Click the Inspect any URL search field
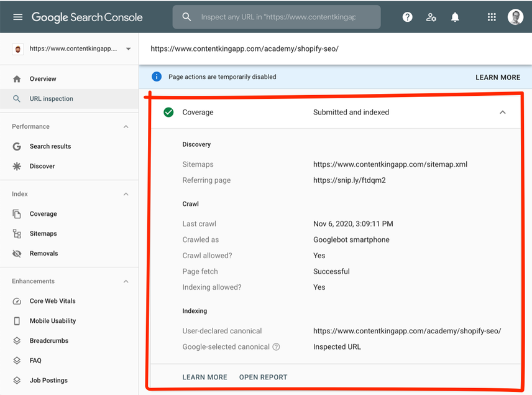The image size is (532, 395). tap(277, 17)
